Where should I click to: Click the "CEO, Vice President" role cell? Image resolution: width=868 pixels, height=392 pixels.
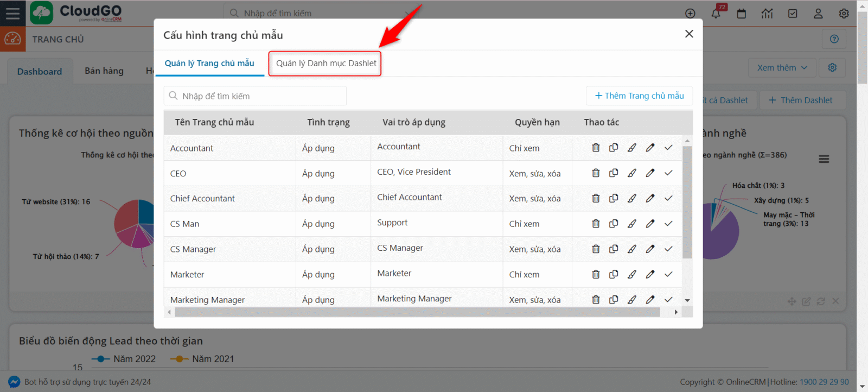pos(437,173)
